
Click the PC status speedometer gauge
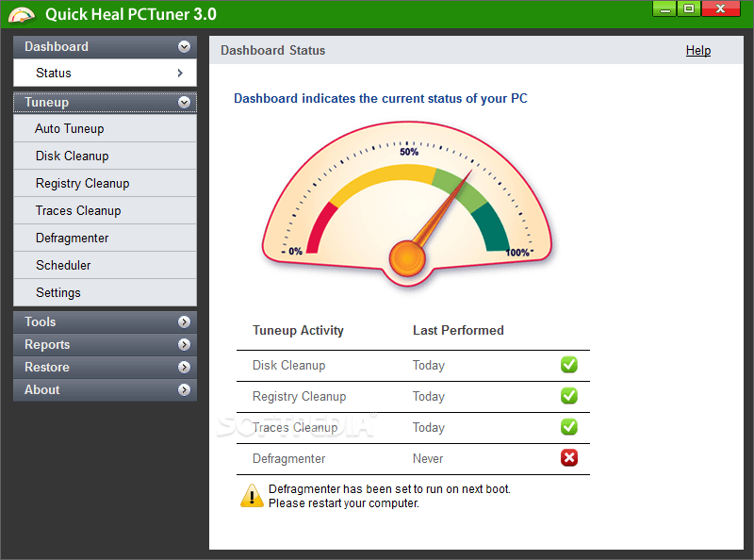tap(407, 207)
